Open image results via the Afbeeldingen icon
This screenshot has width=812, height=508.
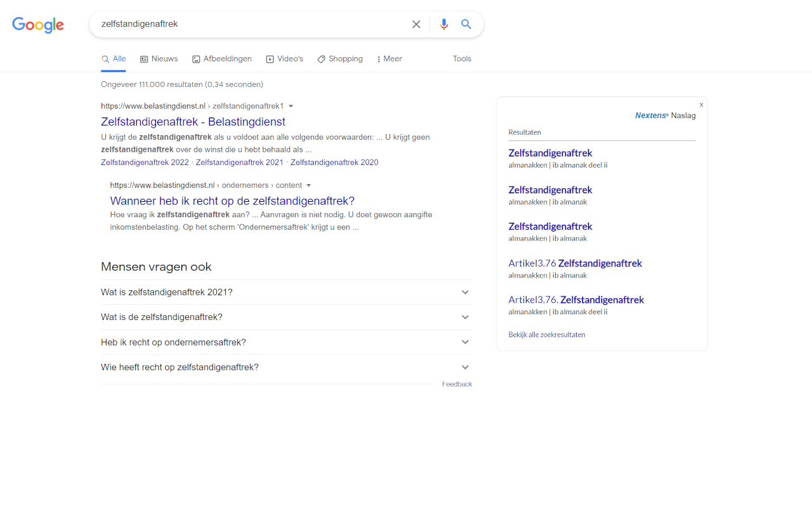pos(195,58)
